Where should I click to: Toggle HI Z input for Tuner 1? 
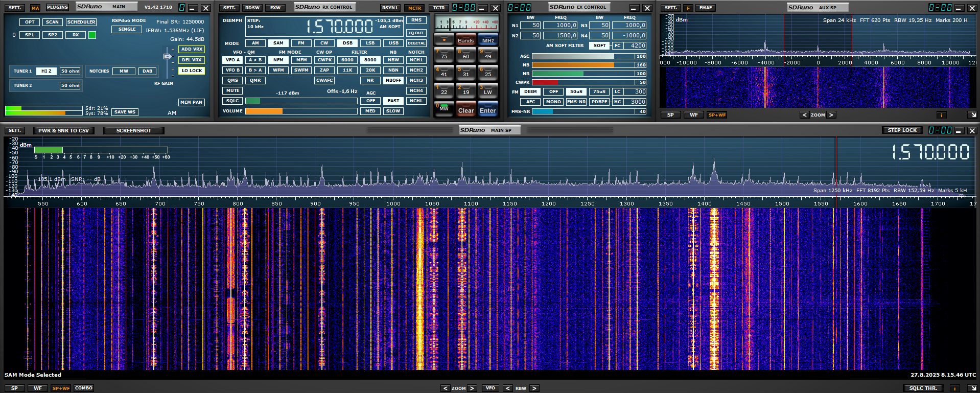coord(46,71)
